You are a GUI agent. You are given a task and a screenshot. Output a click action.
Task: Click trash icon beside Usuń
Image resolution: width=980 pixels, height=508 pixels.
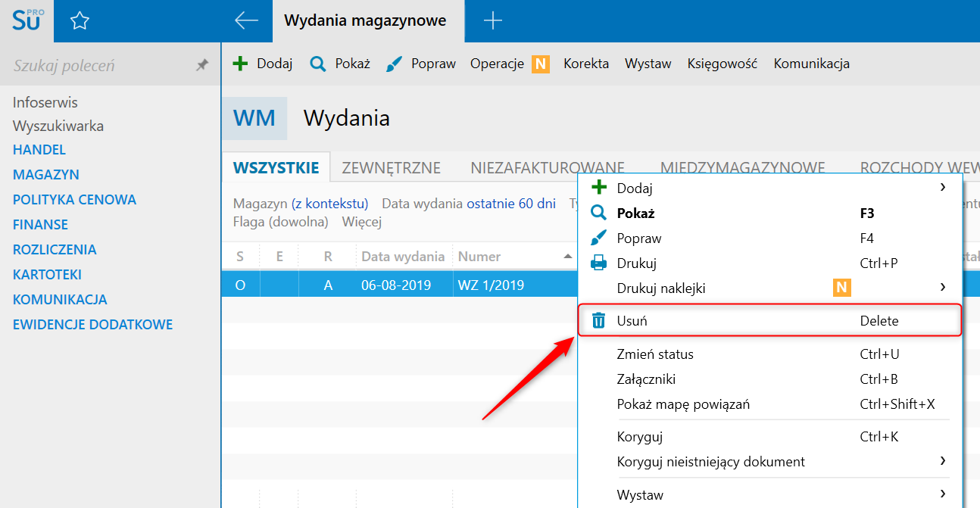click(598, 320)
